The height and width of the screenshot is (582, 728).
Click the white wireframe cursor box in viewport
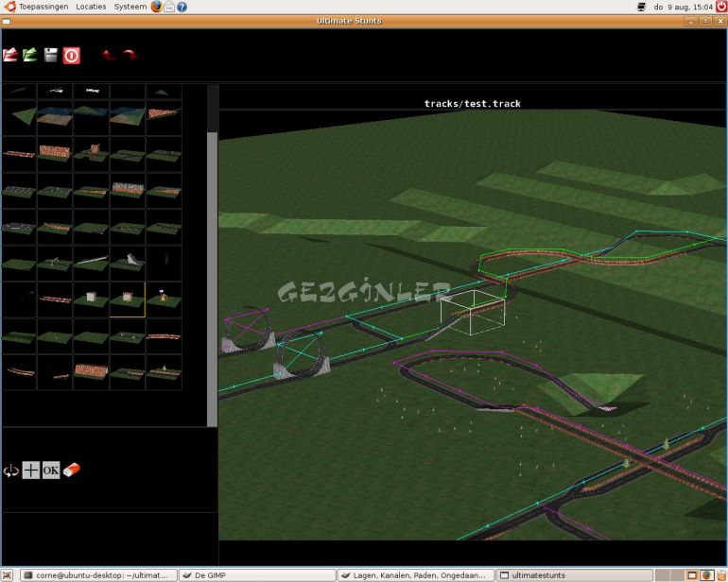tap(473, 312)
